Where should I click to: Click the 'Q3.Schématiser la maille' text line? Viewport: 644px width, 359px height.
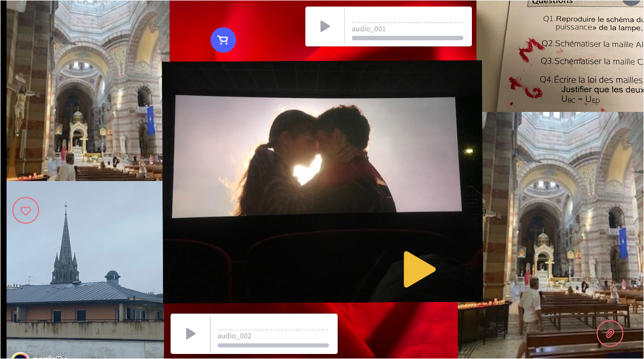click(592, 61)
